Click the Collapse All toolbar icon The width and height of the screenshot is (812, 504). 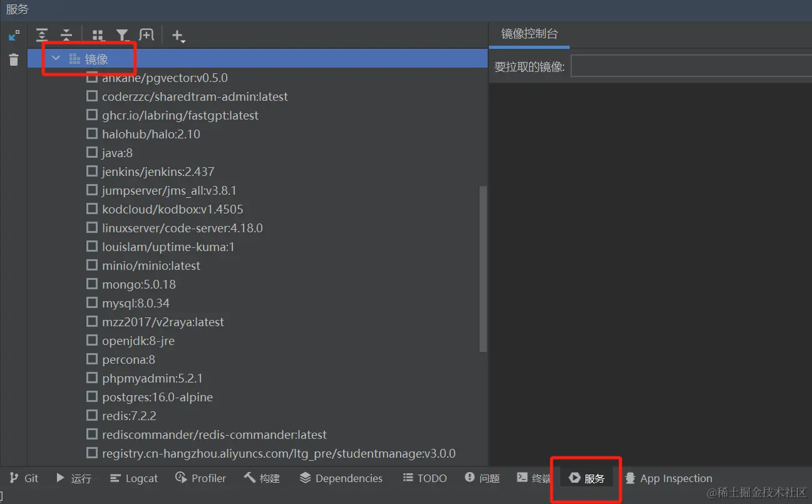(66, 36)
